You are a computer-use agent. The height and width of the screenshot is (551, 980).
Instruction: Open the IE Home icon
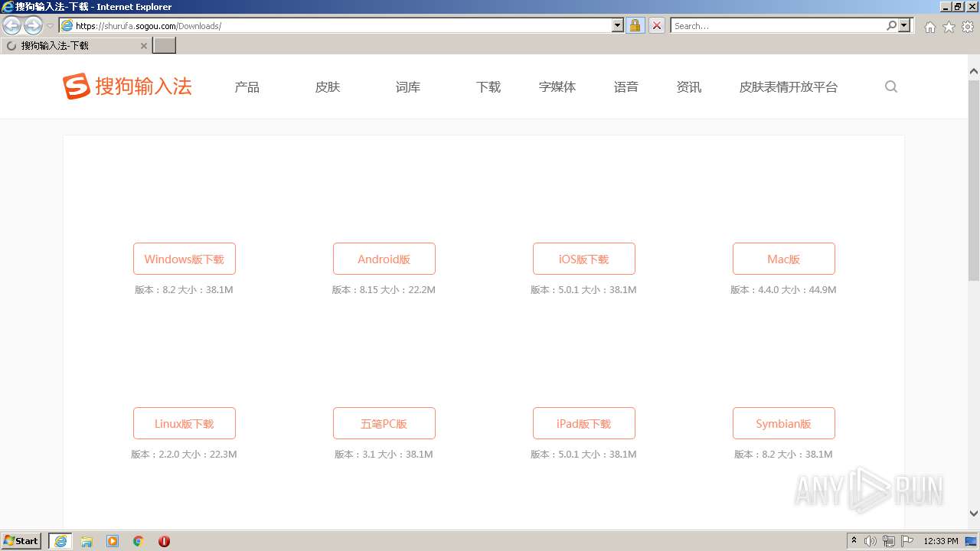(929, 27)
